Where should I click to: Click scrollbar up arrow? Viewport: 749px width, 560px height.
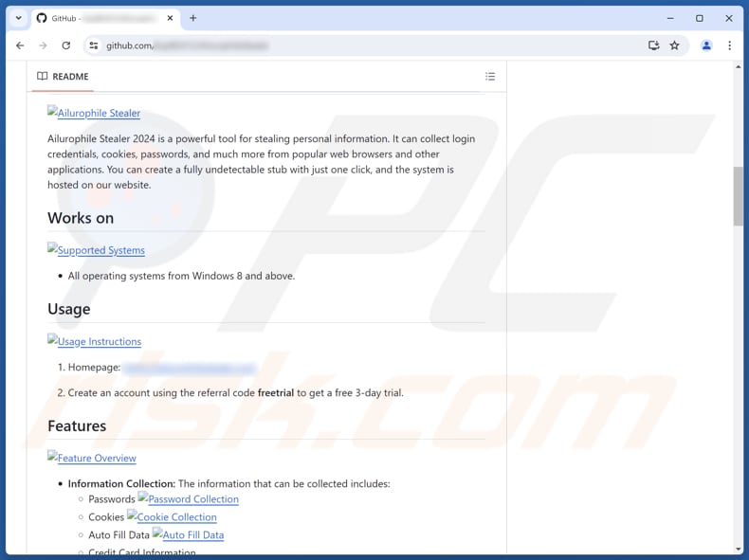pos(739,67)
